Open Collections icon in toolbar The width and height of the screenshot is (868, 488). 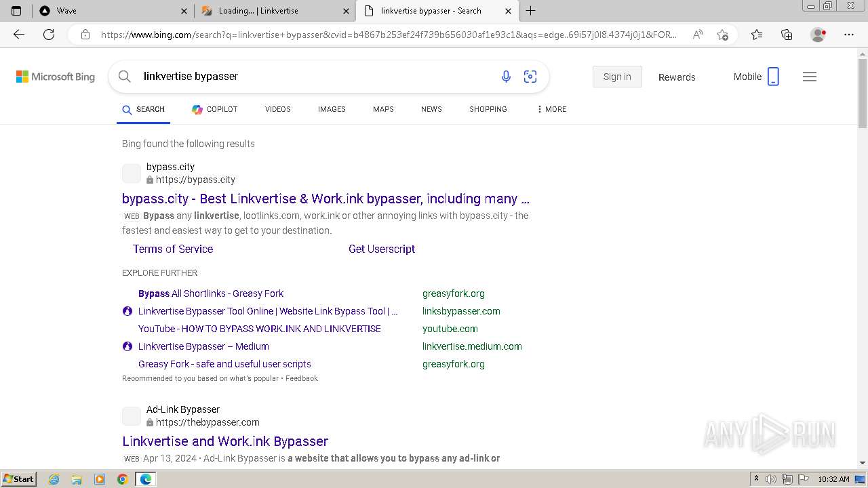coord(787,35)
